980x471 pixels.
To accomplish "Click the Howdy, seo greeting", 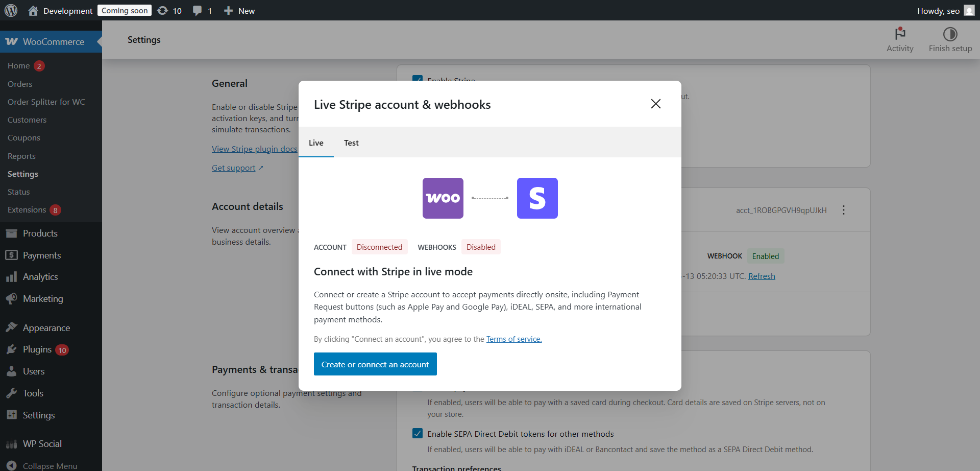I will tap(938, 11).
